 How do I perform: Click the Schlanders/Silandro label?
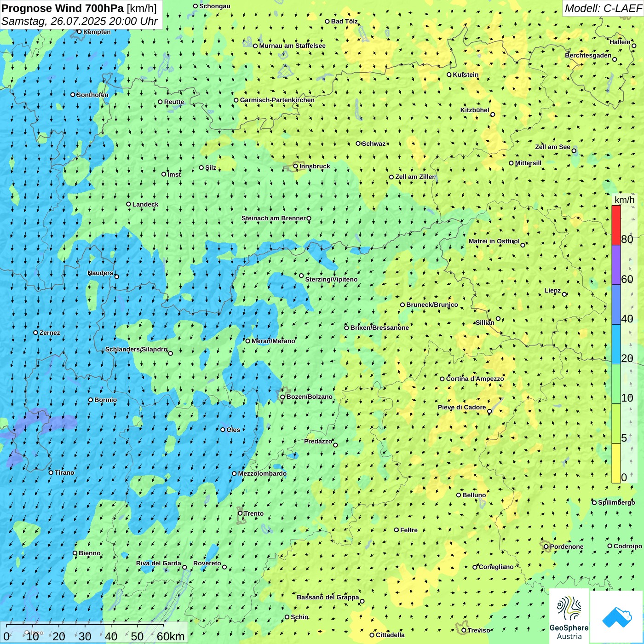pyautogui.click(x=136, y=349)
